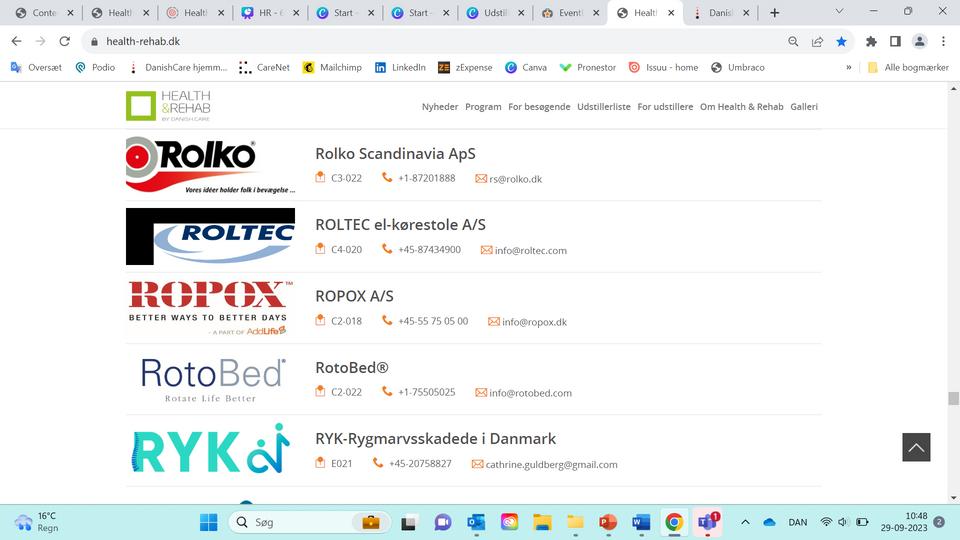
Task: Open ROLTEC el-kørestole A/S entry
Action: 400,225
